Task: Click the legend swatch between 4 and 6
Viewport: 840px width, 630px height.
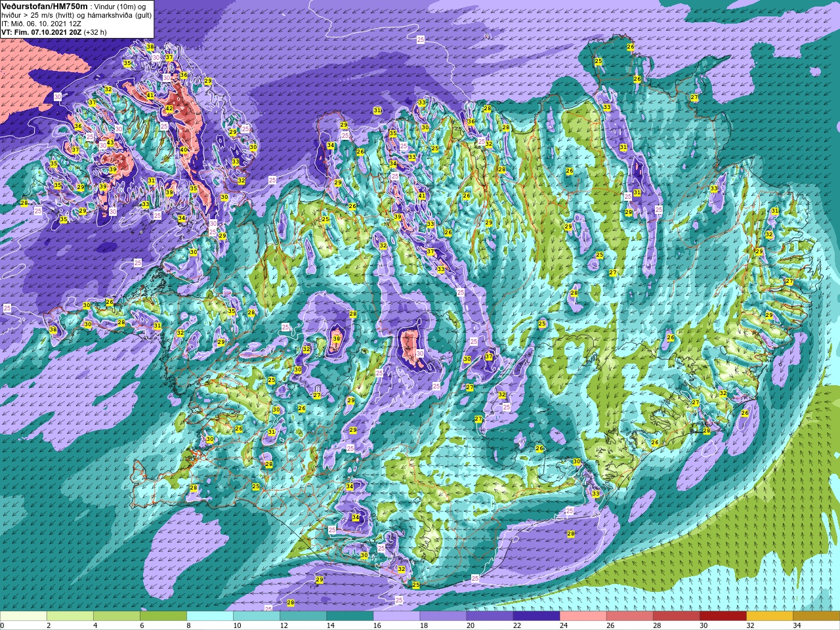Action: (117, 616)
